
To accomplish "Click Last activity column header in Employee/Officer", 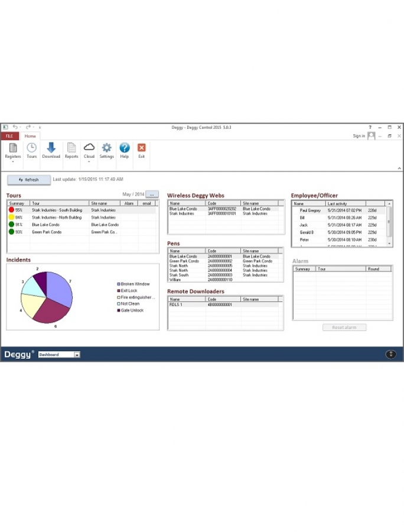I will pos(346,203).
